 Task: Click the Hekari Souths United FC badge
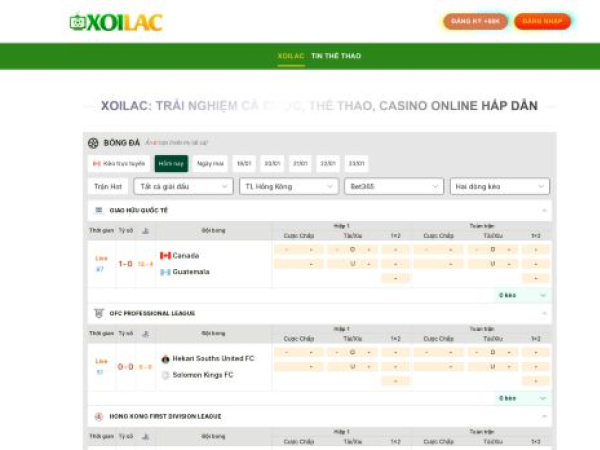click(x=165, y=358)
